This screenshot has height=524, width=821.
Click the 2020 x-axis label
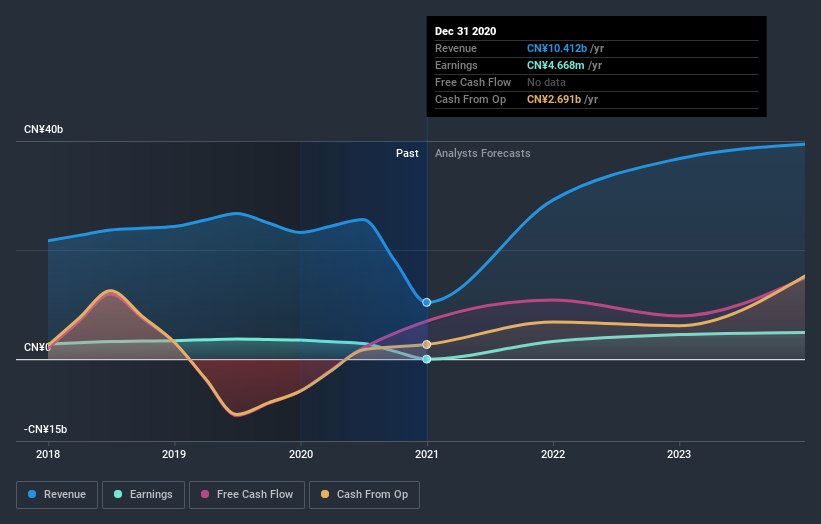(301, 454)
